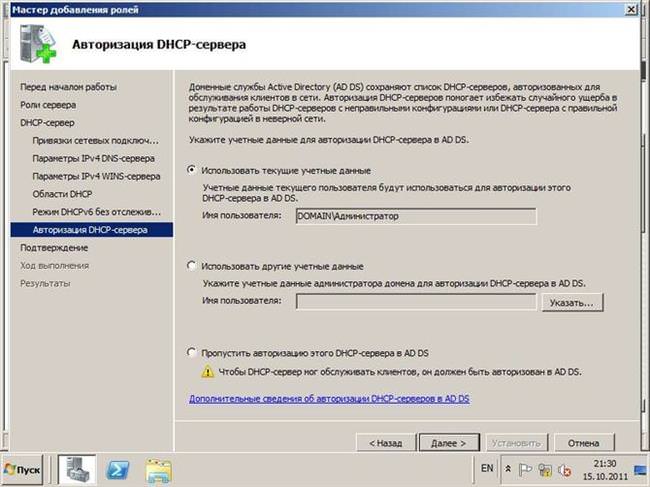
Task: Launch PowerShell from the taskbar
Action: click(x=118, y=470)
